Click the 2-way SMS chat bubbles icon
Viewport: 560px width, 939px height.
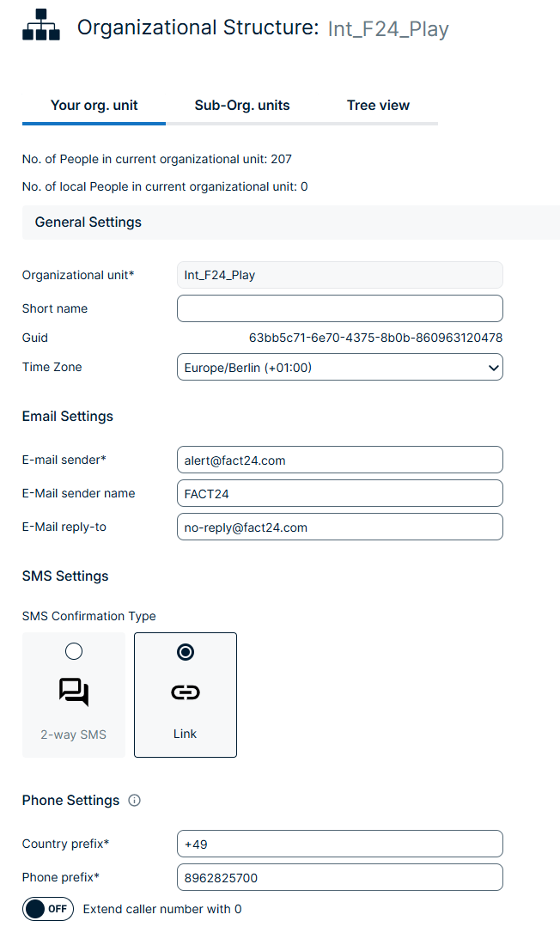[74, 692]
